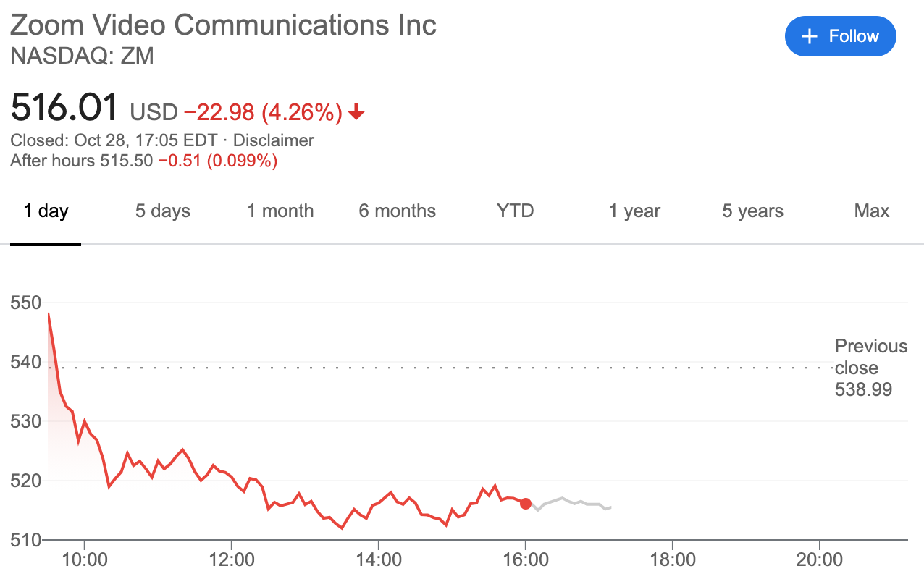Click the After hours 515.50 quote

pyautogui.click(x=82, y=161)
